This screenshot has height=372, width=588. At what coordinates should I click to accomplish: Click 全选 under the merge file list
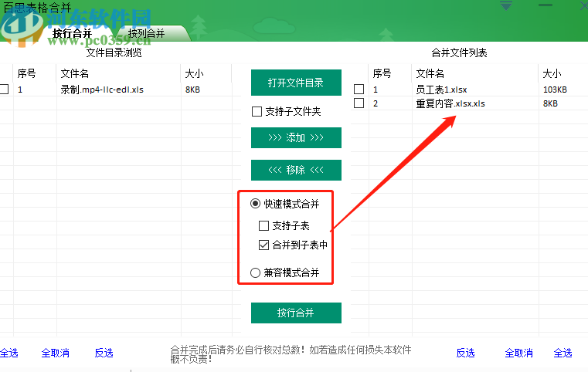[563, 353]
